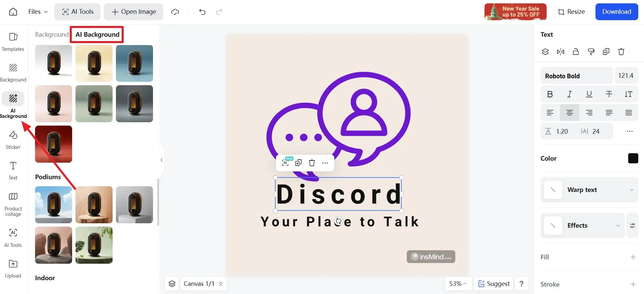644x294 pixels.
Task: Toggle strikethrough formatting
Action: click(x=609, y=94)
